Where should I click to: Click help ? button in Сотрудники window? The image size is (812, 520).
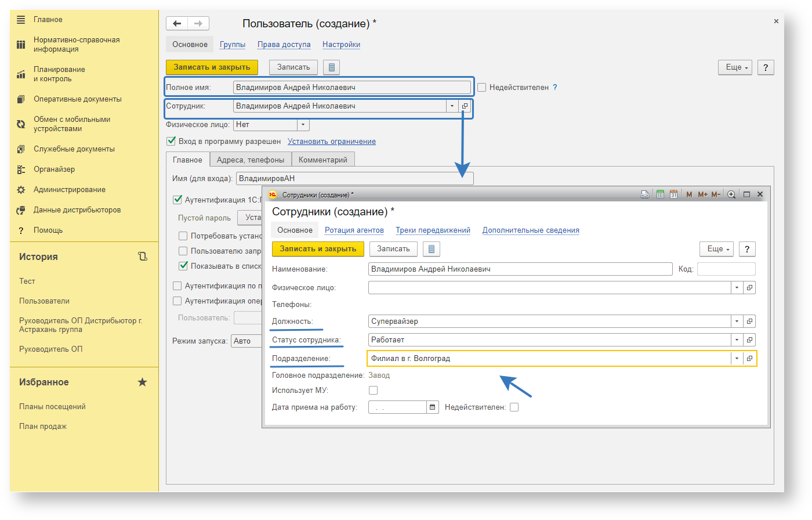click(x=747, y=249)
